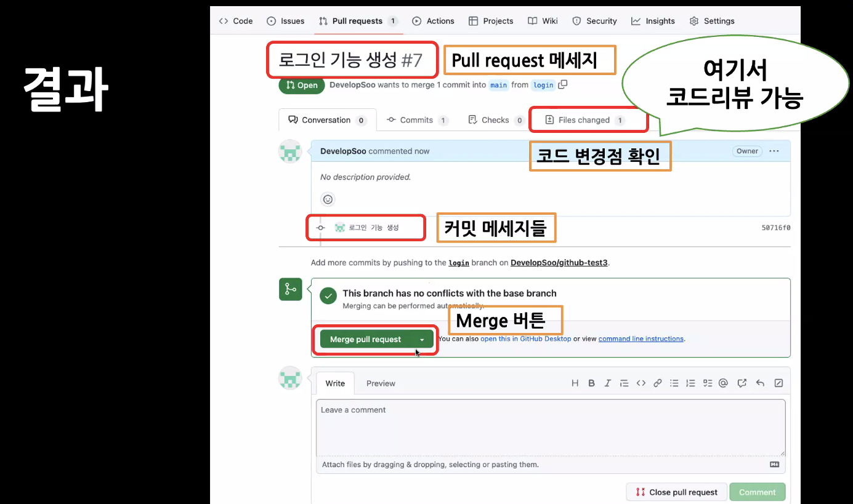
Task: Click the login branch link in push hint
Action: pyautogui.click(x=459, y=263)
